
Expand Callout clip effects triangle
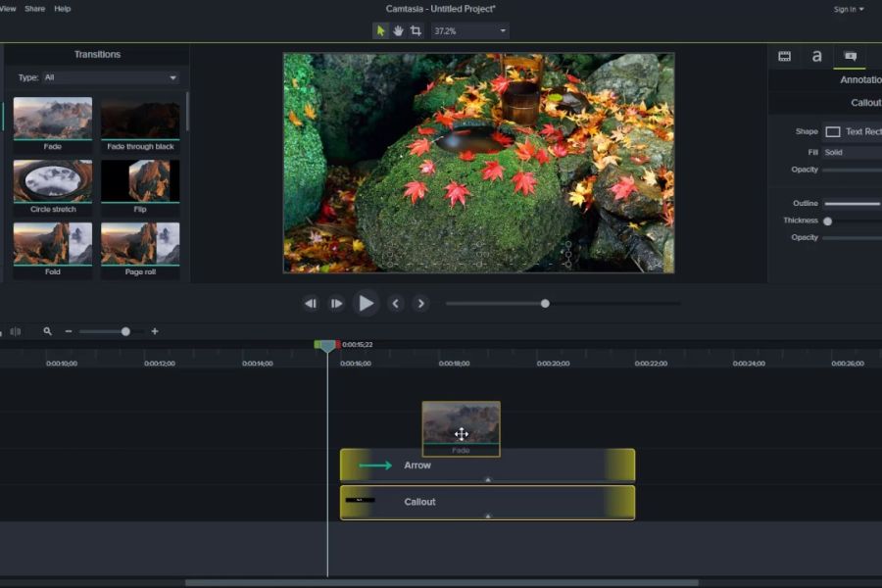pos(488,516)
